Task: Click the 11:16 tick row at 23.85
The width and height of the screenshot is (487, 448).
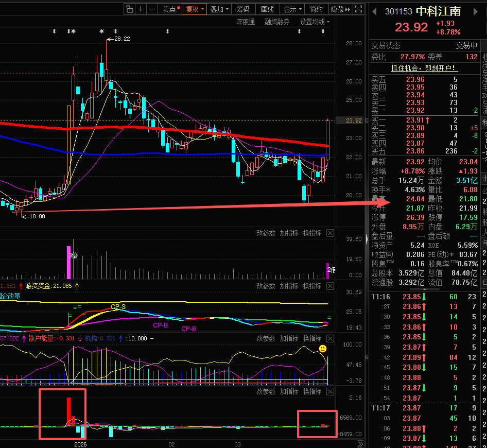Action: coord(424,297)
